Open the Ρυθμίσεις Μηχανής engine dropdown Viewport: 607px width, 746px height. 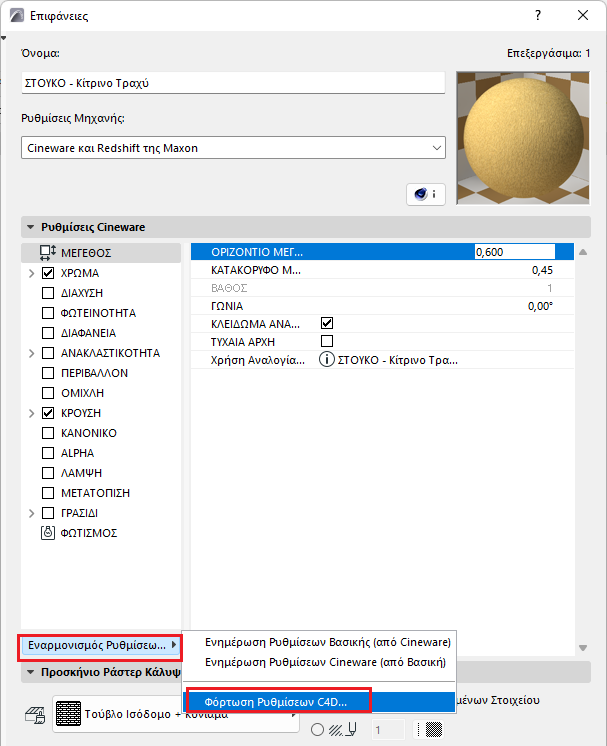tap(233, 148)
